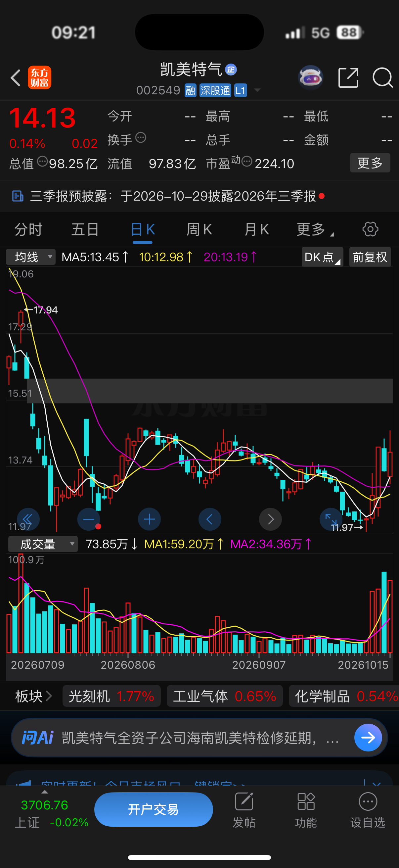This screenshot has width=399, height=868.
Task: Tap the 融 margin trading badge
Action: click(190, 90)
